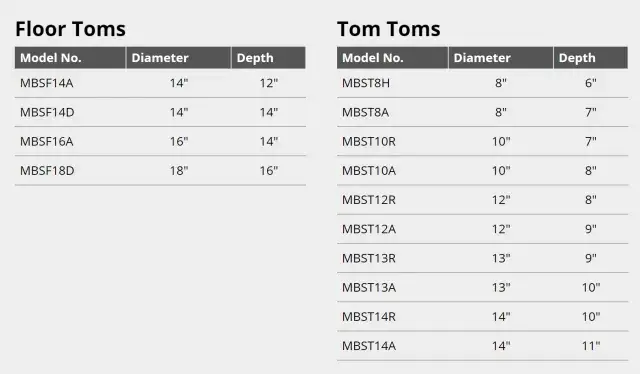This screenshot has height=374, width=640.
Task: Select the MBSF16A row model cell
Action: [47, 142]
